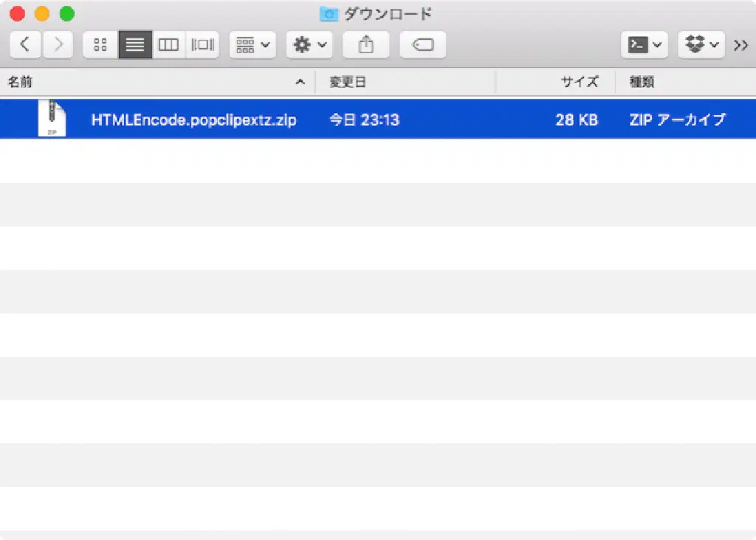Select HTMLEncode.popclipextz.zip file name
This screenshot has width=756, height=540.
(193, 120)
